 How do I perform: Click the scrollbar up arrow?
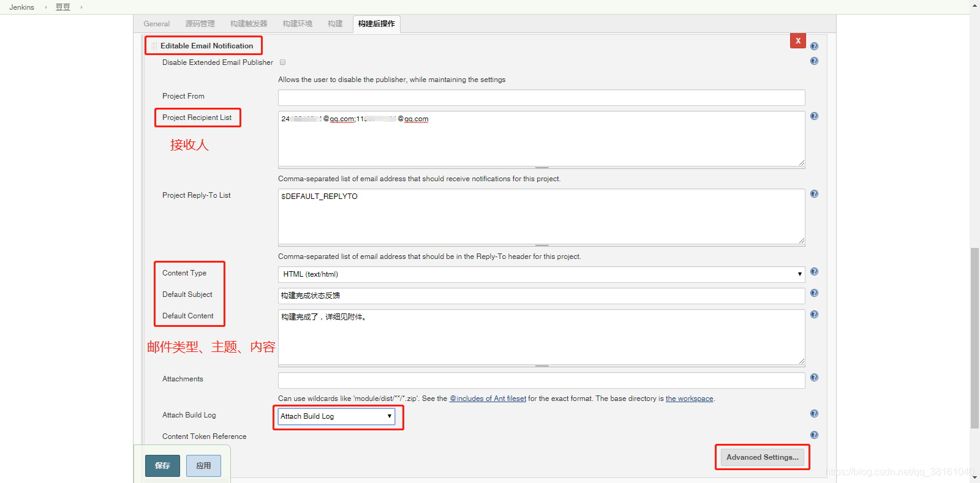coord(974,5)
